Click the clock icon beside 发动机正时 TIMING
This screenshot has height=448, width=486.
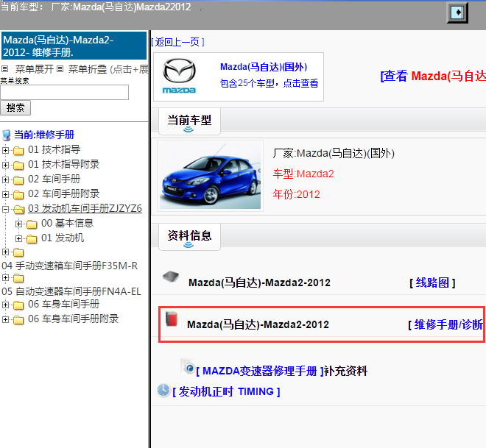click(x=163, y=390)
